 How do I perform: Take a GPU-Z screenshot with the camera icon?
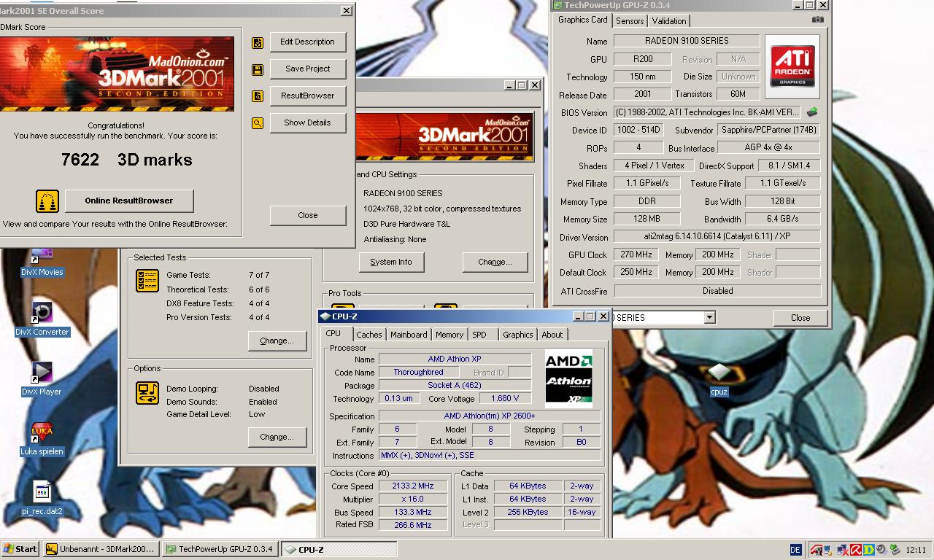[x=818, y=20]
